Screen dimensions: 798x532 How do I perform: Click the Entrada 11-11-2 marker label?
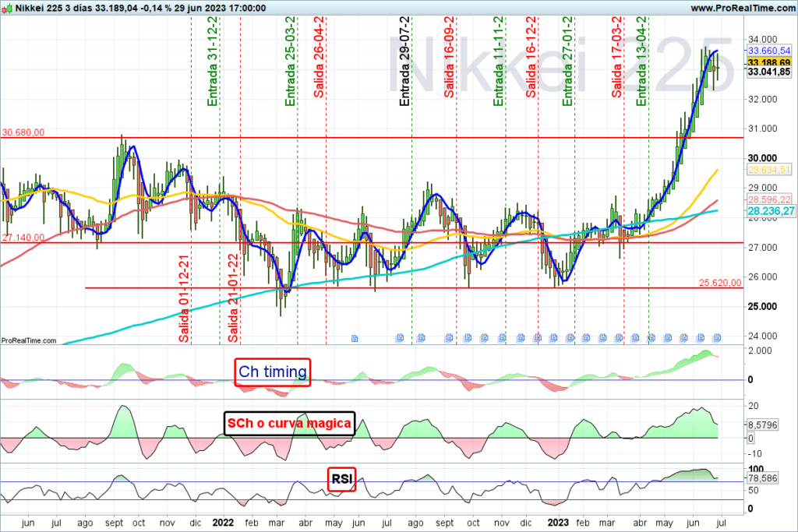[498, 62]
